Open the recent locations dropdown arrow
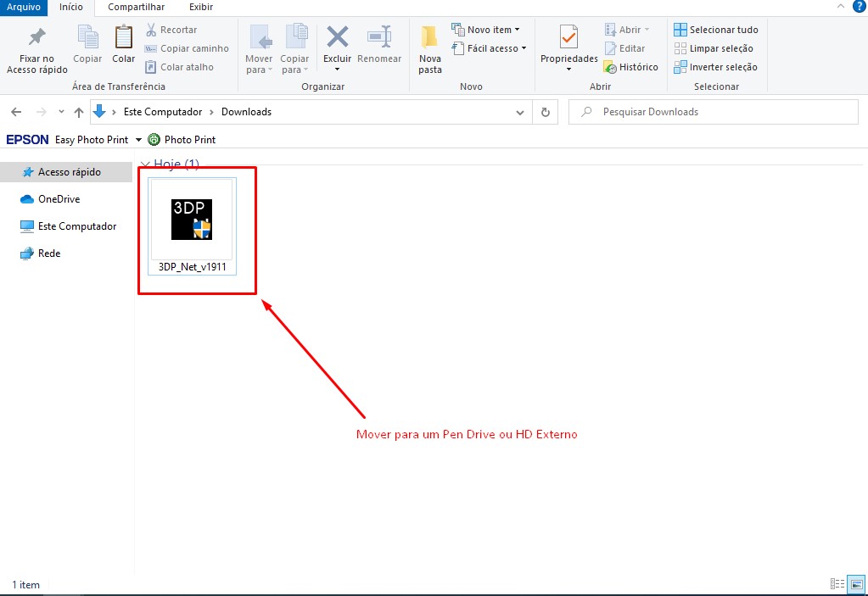This screenshot has width=868, height=596. point(61,112)
